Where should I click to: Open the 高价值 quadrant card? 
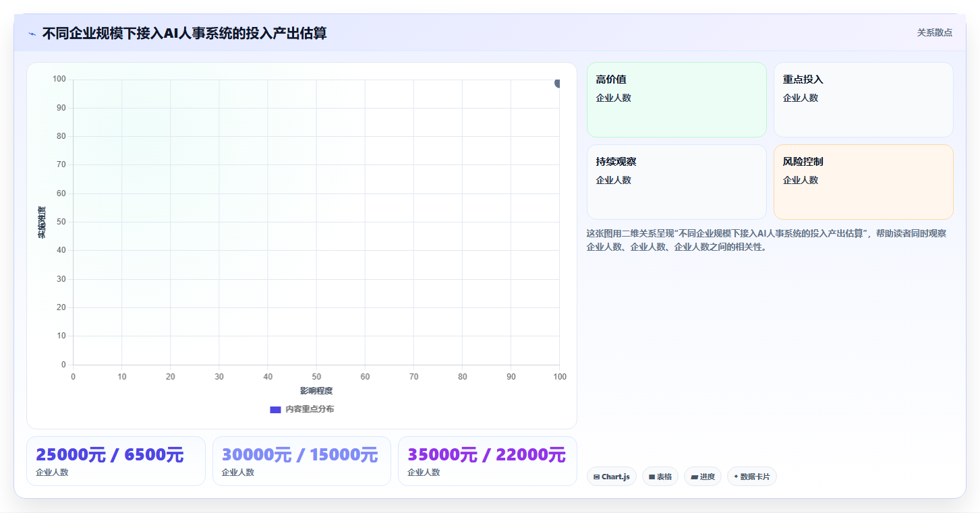pyautogui.click(x=676, y=100)
